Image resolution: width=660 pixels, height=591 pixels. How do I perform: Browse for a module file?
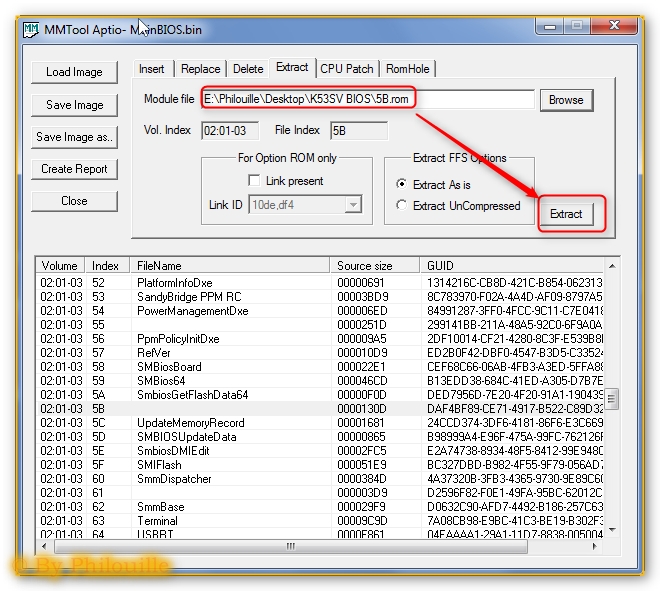[x=566, y=100]
